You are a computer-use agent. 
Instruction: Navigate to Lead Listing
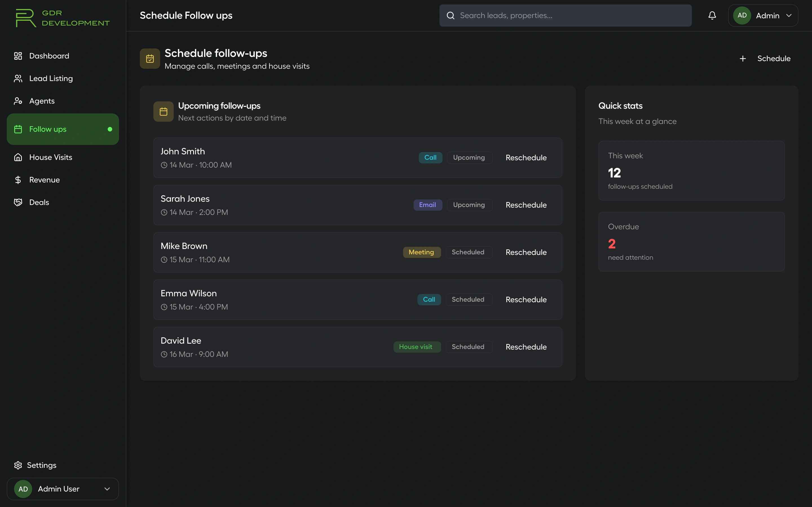(51, 78)
